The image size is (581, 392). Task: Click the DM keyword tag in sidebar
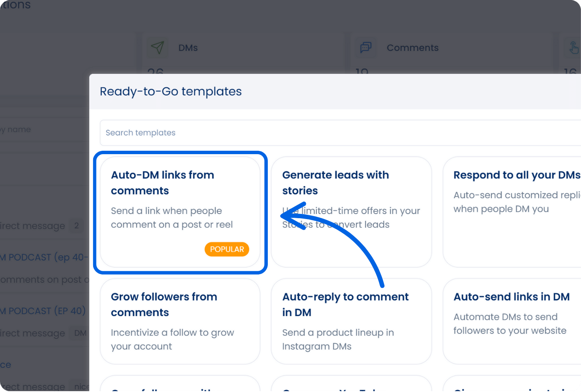[80, 333]
